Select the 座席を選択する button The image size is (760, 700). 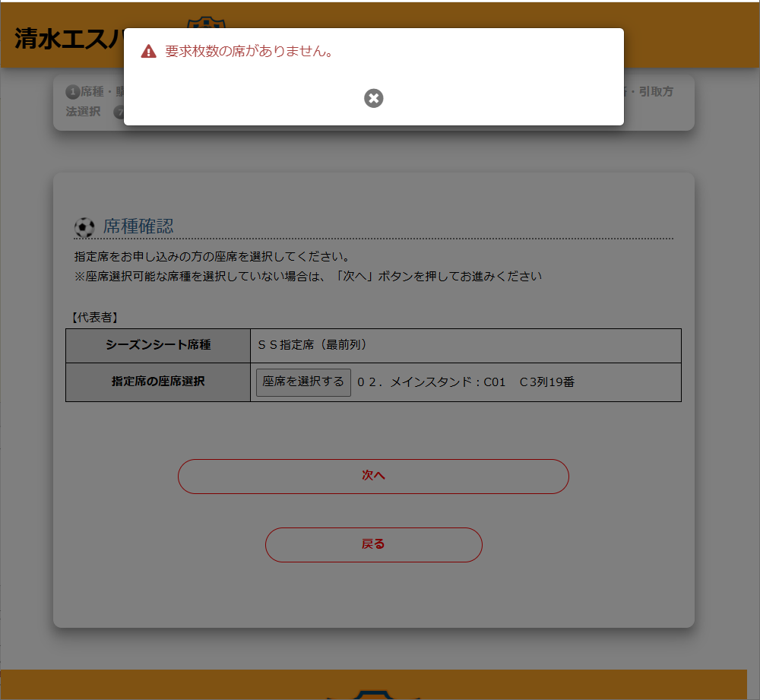coord(302,382)
